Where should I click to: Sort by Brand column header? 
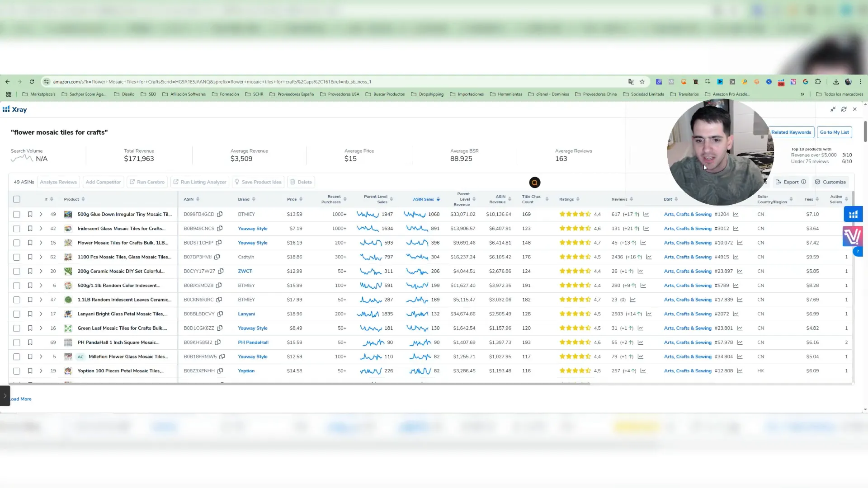[246, 199]
